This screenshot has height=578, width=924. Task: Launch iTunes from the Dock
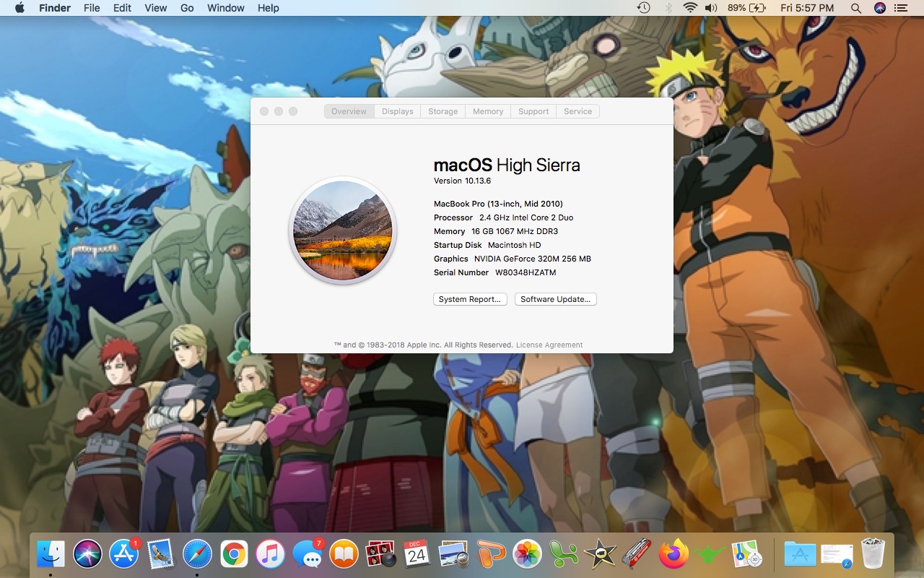click(270, 554)
